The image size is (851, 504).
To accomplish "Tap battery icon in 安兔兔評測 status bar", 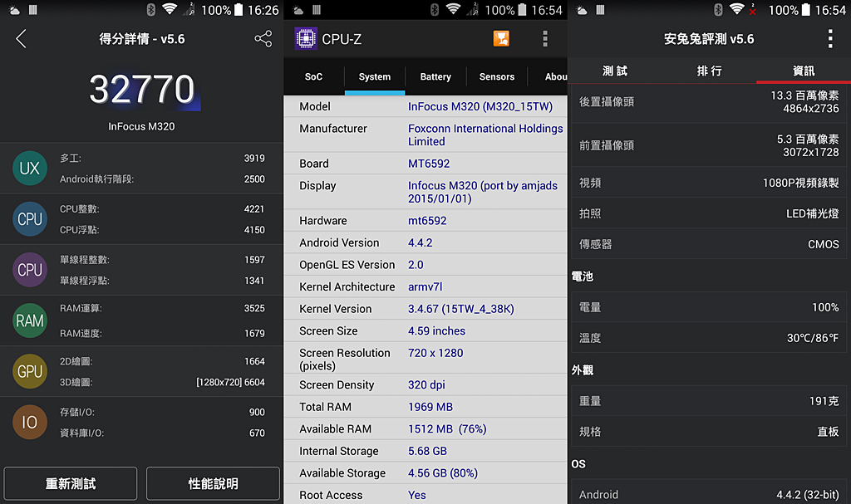I will [806, 9].
